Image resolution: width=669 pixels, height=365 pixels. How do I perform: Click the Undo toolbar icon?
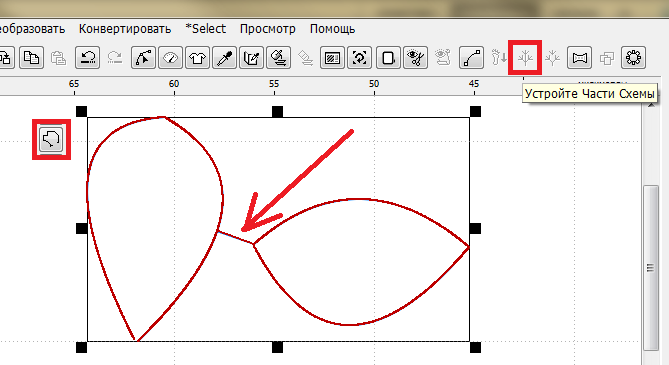pyautogui.click(x=87, y=58)
